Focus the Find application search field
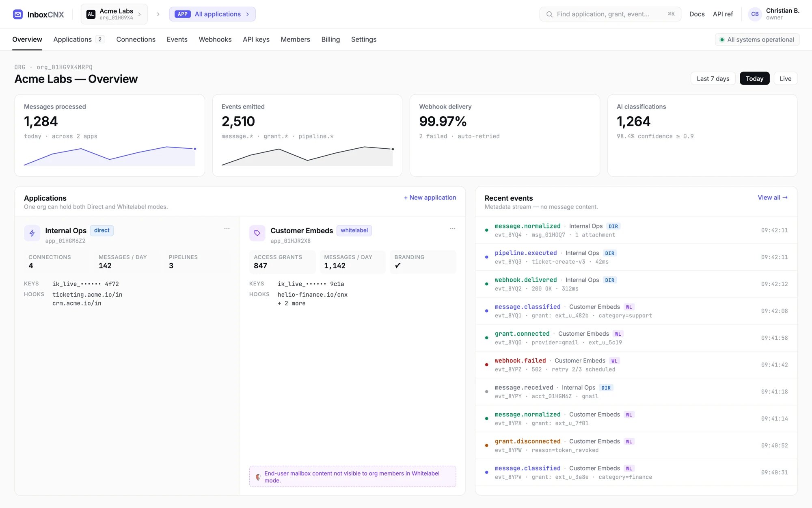Viewport: 812px width, 508px height. [610, 14]
